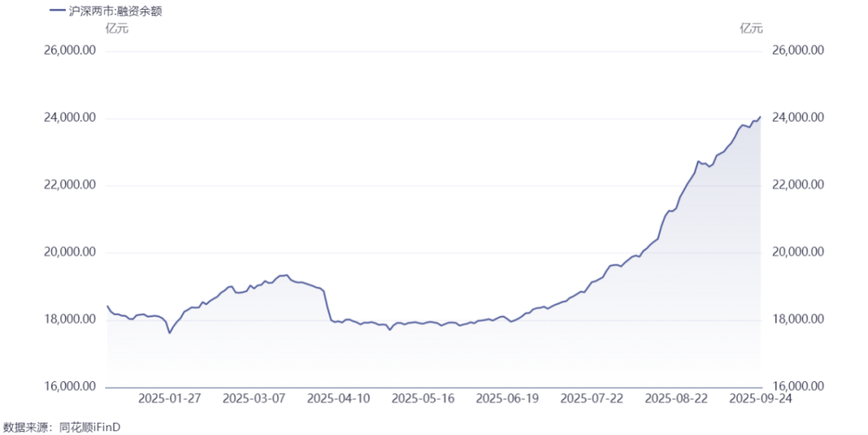Image resolution: width=868 pixels, height=435 pixels.
Task: Click right axis value 24,000.00
Action: [x=798, y=118]
